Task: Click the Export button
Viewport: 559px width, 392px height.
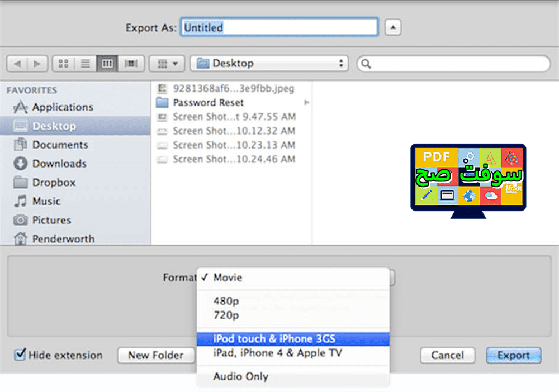Action: (x=513, y=355)
